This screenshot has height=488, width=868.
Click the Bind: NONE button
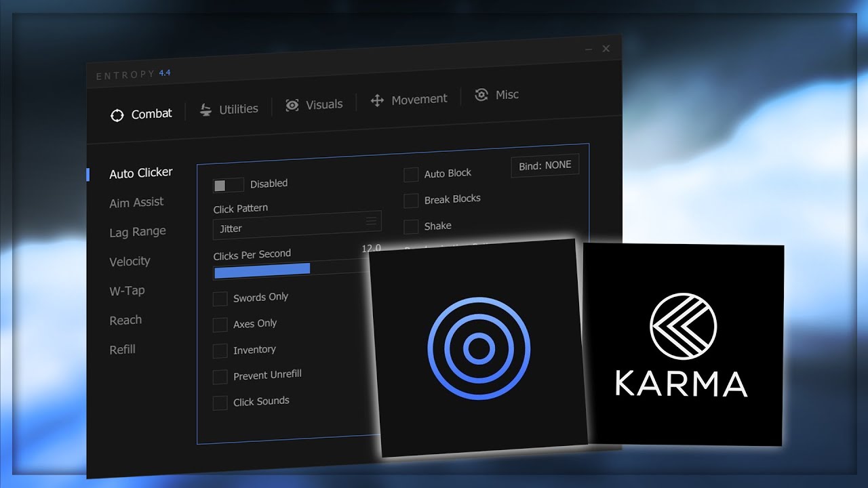click(x=545, y=165)
